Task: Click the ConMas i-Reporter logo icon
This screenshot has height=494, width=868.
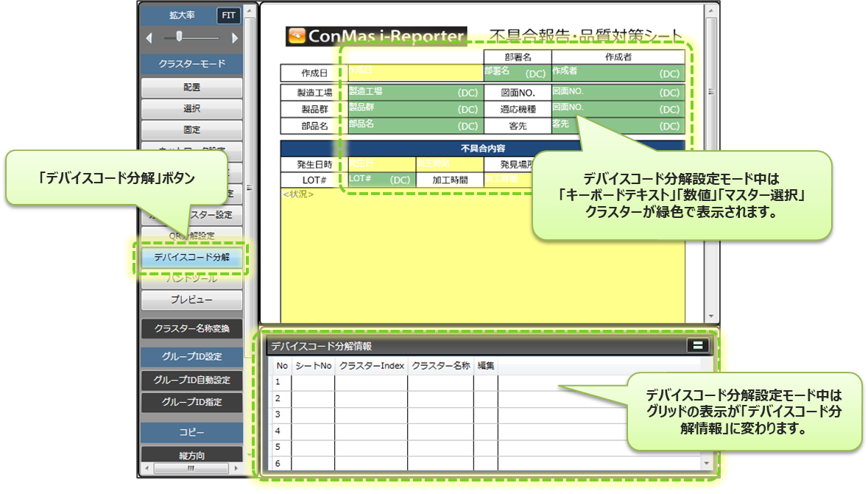Action: coord(297,36)
